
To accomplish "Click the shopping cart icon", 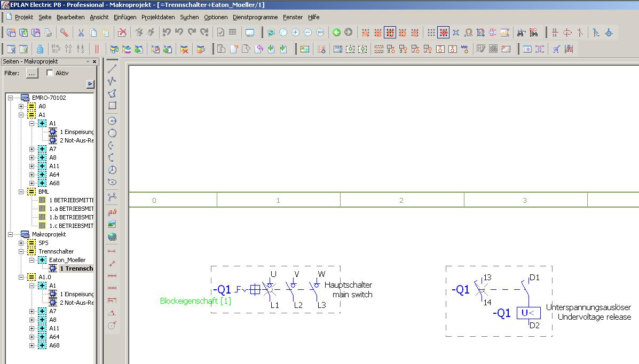I will click(556, 49).
